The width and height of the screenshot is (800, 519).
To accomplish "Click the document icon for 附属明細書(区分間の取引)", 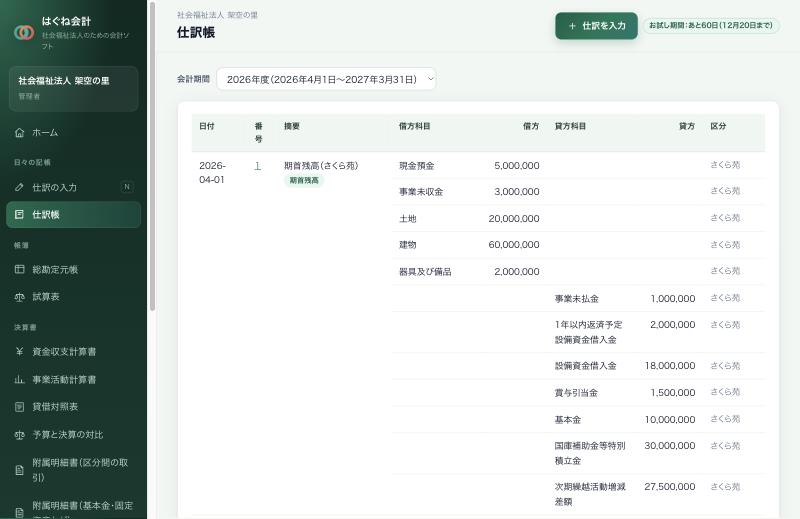I will [19, 470].
